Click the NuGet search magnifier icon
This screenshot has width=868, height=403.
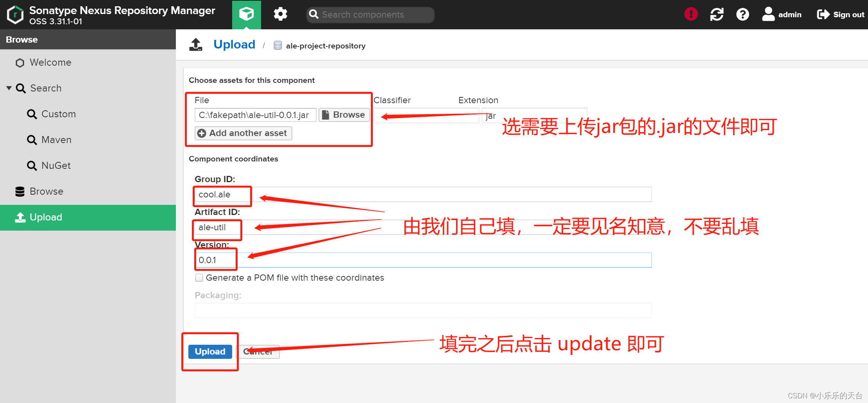[x=32, y=166]
